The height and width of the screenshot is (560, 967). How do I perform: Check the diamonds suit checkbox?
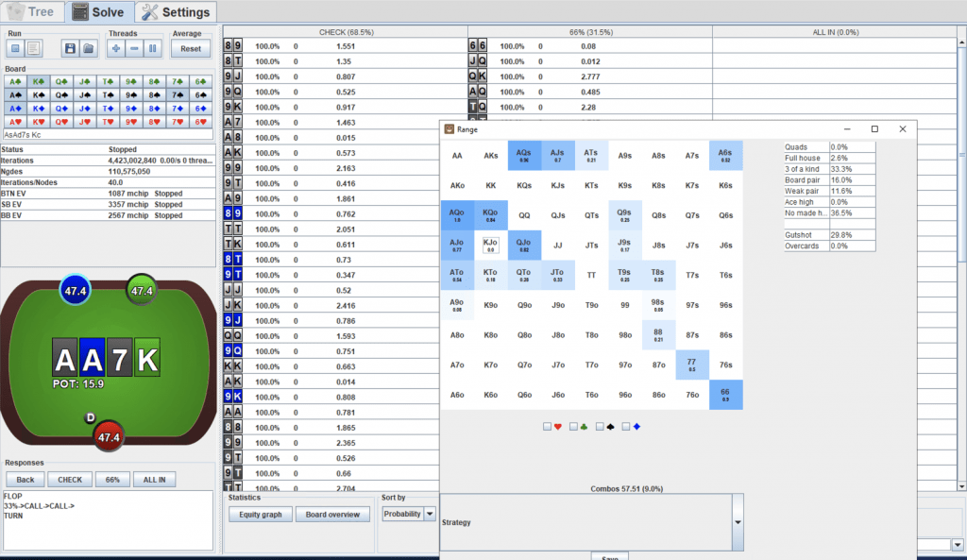(626, 427)
